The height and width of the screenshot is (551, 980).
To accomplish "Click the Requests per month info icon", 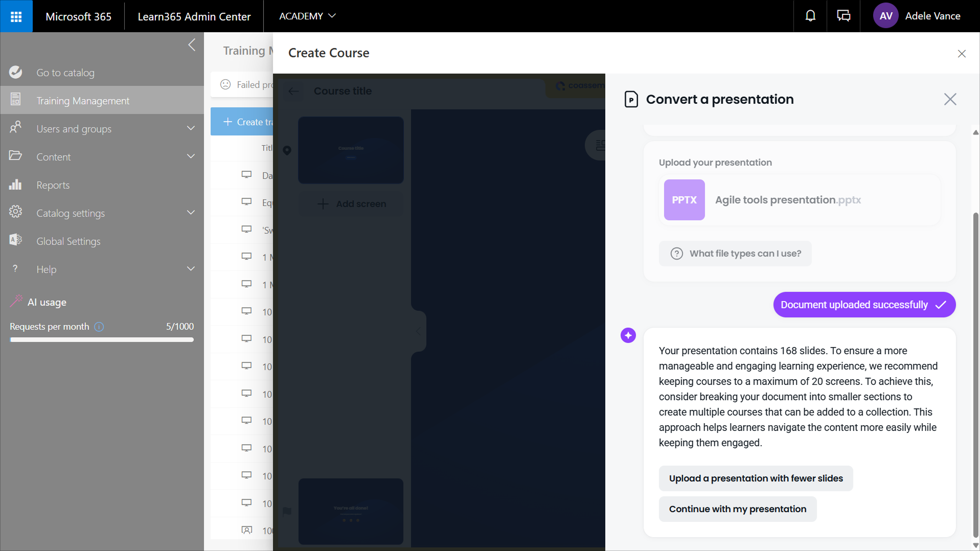I will pos(99,327).
